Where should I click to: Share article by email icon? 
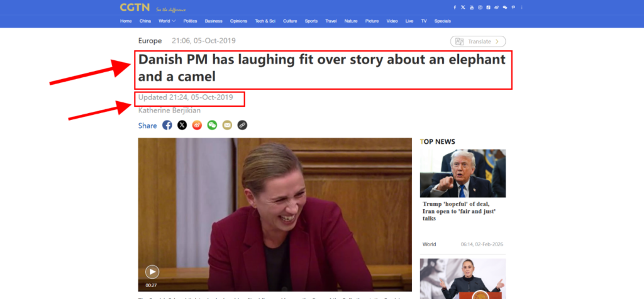[x=227, y=125]
